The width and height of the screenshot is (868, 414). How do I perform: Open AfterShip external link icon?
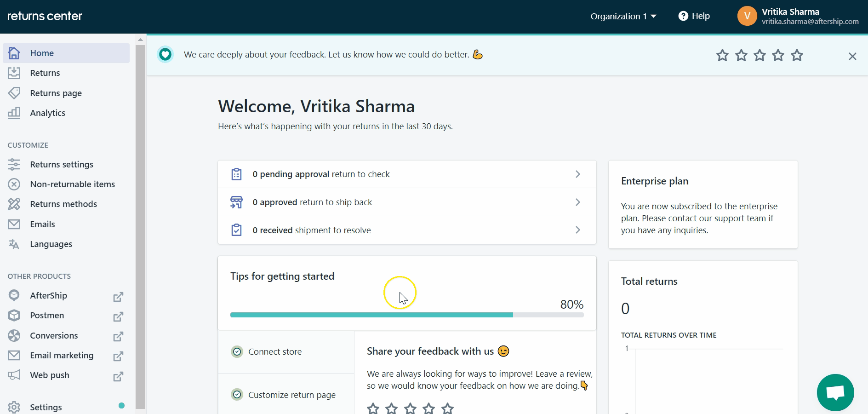click(118, 297)
